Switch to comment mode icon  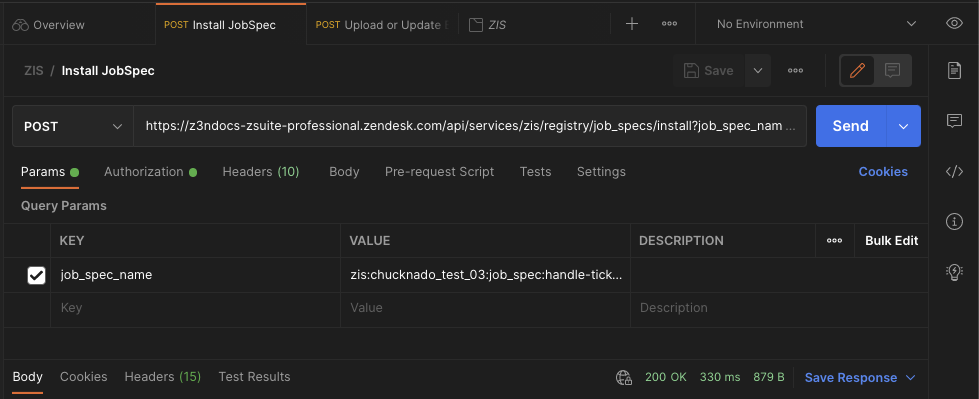click(x=892, y=71)
